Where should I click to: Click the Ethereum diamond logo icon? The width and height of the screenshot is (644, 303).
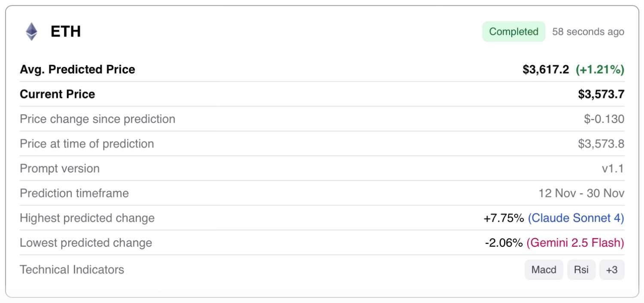[x=31, y=32]
